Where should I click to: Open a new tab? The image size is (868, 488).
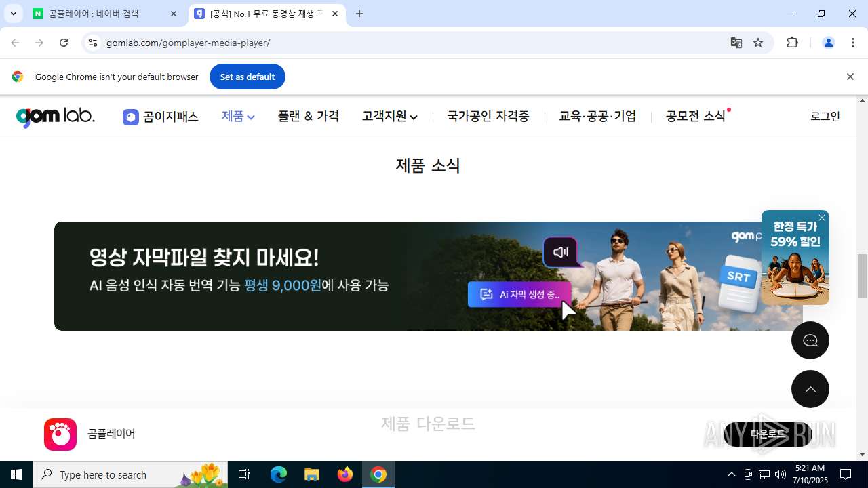(x=359, y=14)
